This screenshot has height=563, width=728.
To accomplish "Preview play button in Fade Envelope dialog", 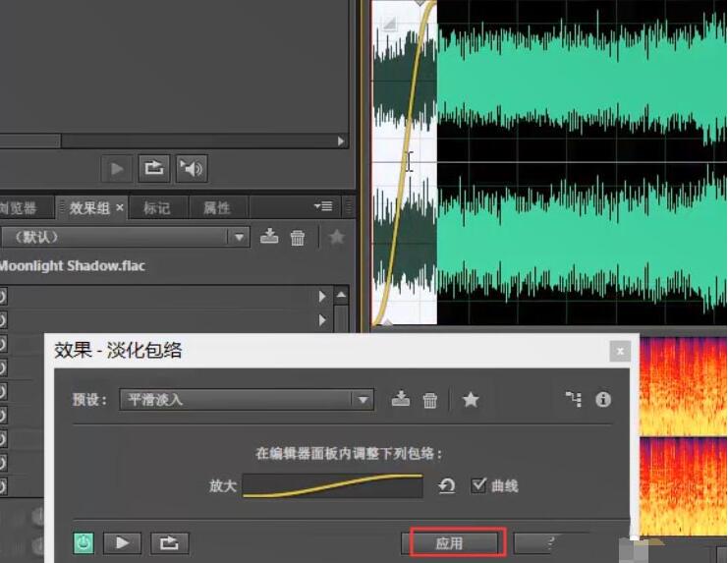I will pyautogui.click(x=122, y=542).
